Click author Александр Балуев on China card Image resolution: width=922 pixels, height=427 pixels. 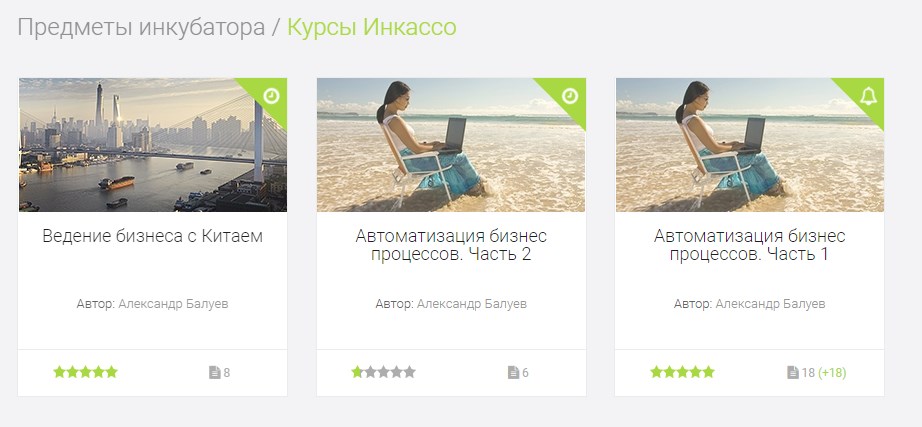click(173, 304)
